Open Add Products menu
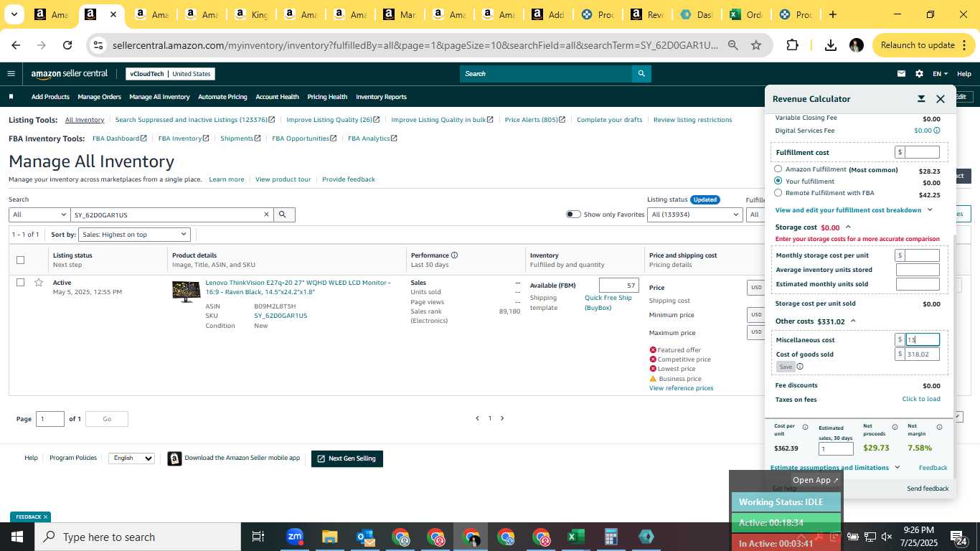 [x=50, y=97]
